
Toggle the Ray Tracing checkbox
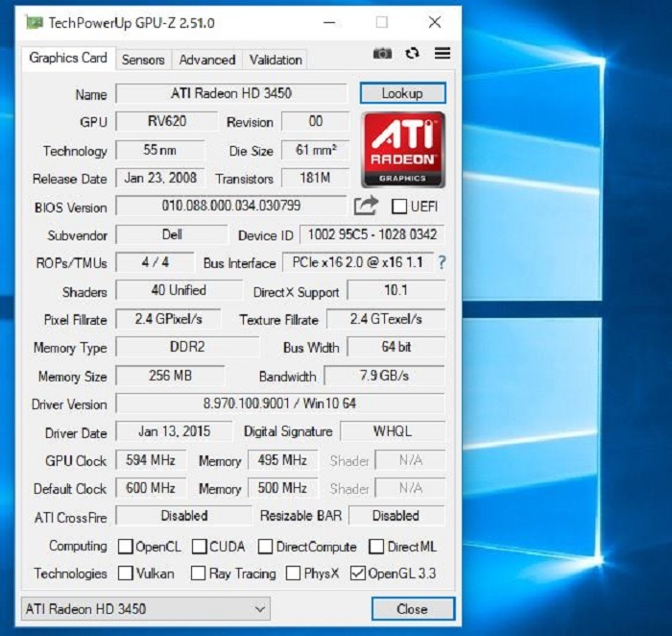click(x=198, y=573)
